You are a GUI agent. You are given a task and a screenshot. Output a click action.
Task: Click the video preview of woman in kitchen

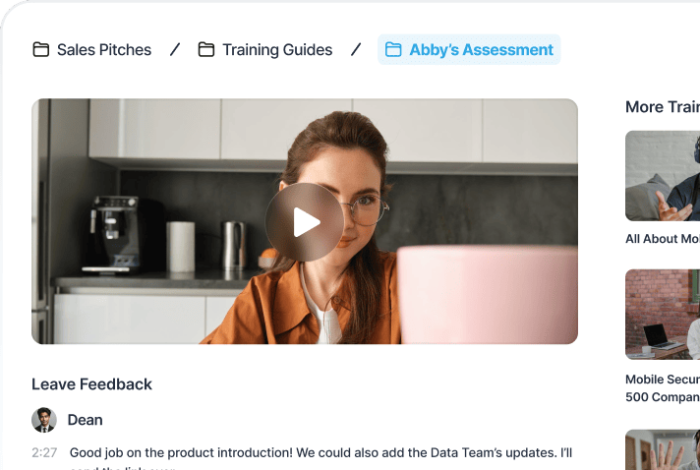[304, 221]
